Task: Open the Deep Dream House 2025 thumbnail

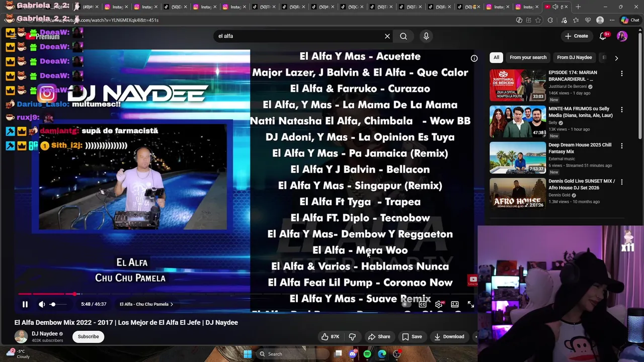Action: click(x=517, y=157)
